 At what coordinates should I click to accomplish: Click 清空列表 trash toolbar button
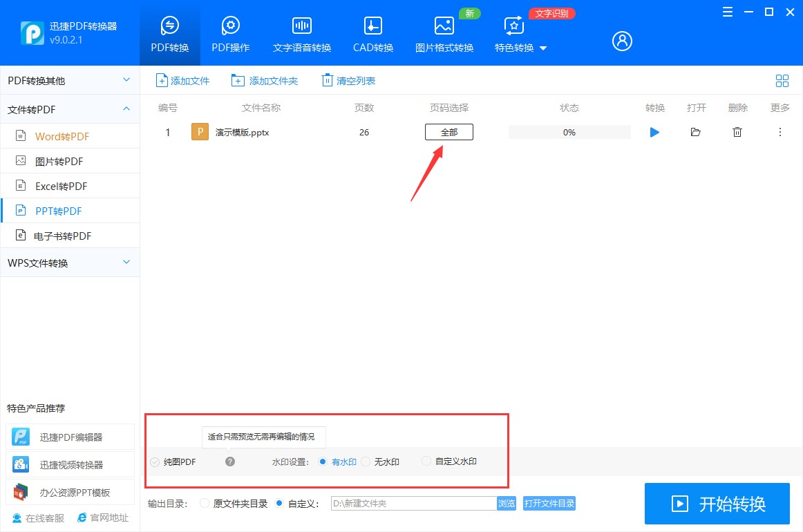click(x=348, y=80)
